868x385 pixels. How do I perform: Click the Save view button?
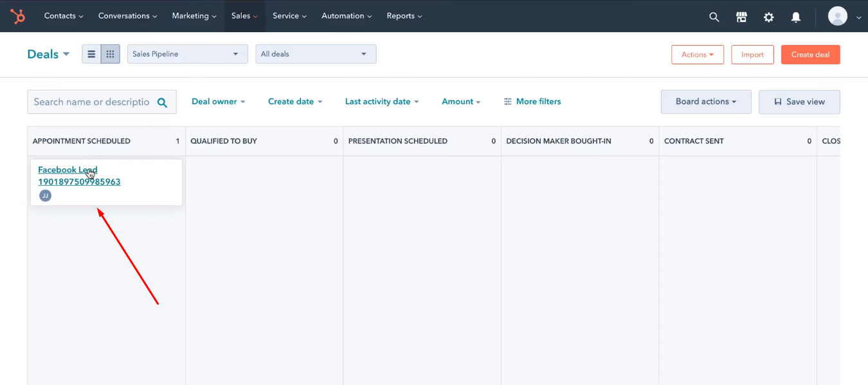tap(799, 102)
